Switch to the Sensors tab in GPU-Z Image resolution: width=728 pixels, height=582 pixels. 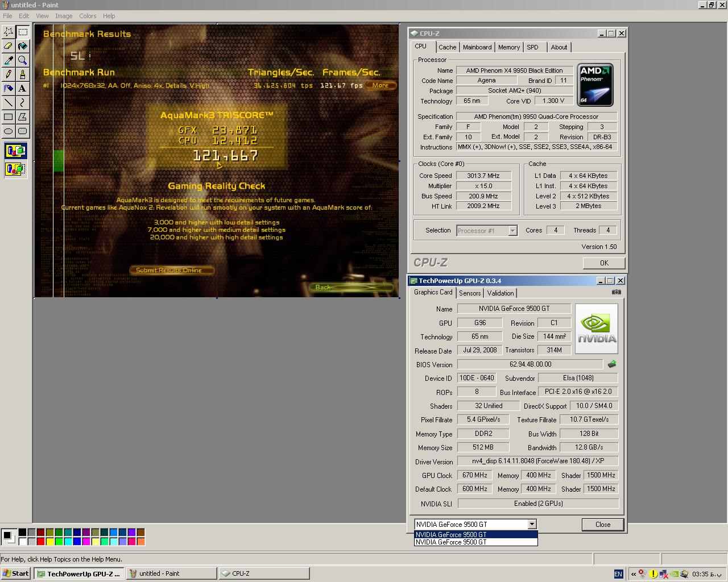tap(470, 293)
